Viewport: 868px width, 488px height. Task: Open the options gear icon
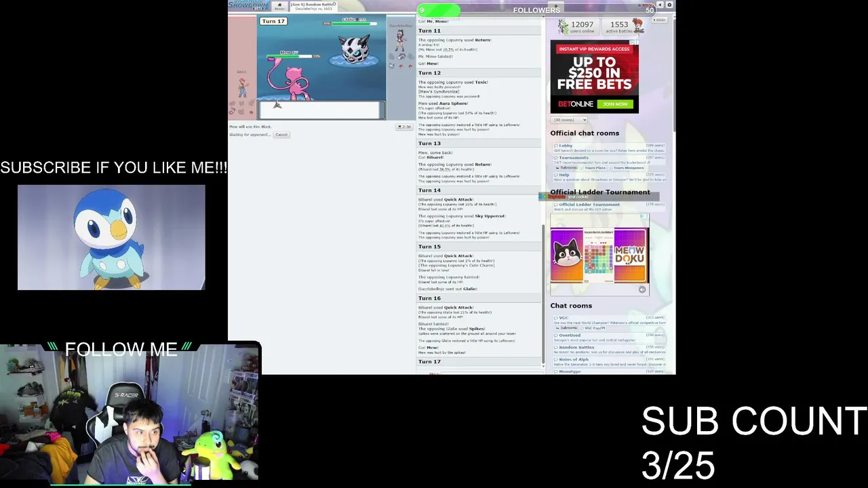pyautogui.click(x=669, y=5)
